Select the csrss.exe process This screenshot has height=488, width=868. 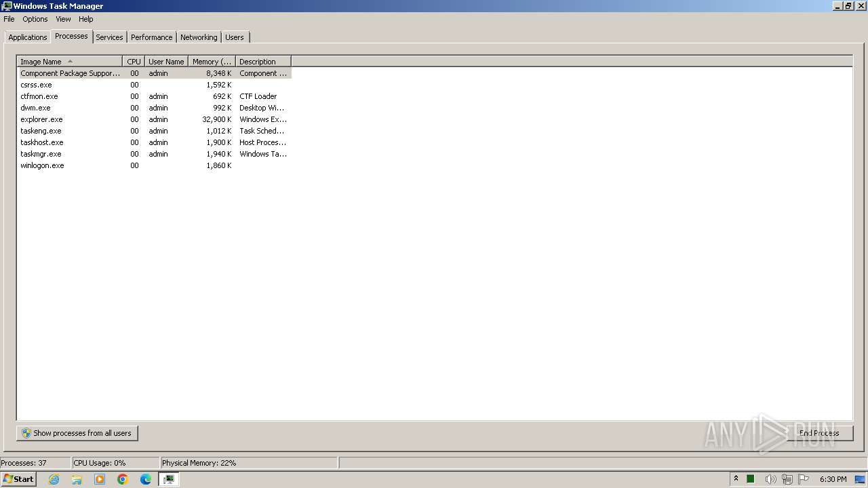(x=154, y=85)
